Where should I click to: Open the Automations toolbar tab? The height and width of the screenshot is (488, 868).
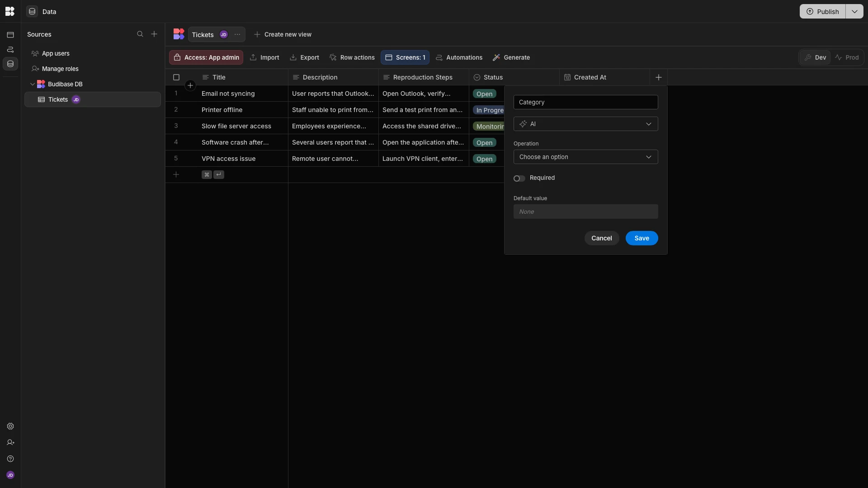(x=459, y=57)
